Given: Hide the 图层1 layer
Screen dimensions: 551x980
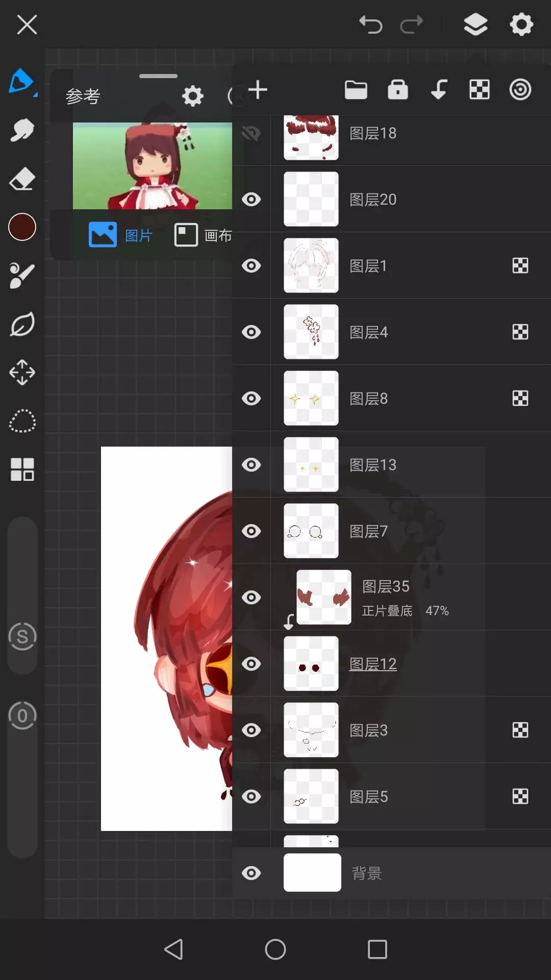Looking at the screenshot, I should pos(251,265).
